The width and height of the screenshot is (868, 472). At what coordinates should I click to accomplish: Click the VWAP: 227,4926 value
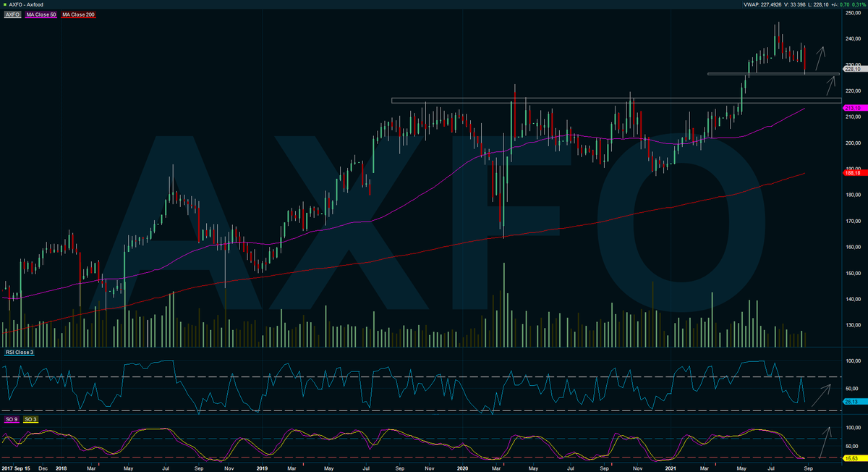[x=761, y=4]
